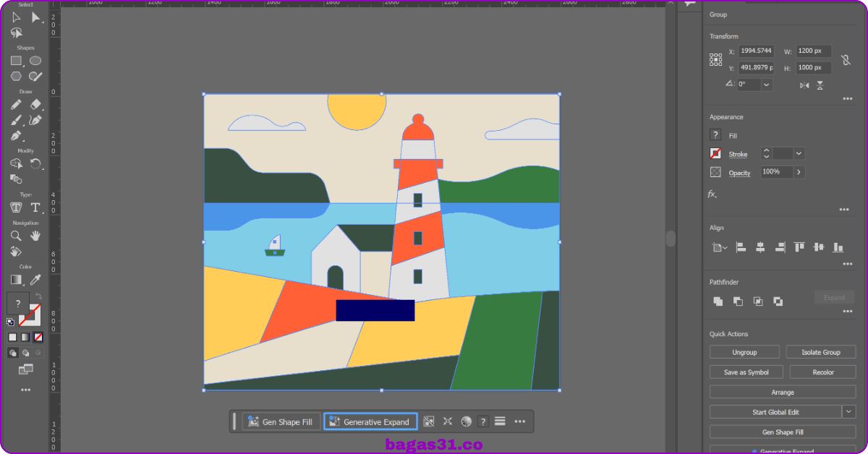
Task: Select the Pen tool
Action: (x=16, y=136)
